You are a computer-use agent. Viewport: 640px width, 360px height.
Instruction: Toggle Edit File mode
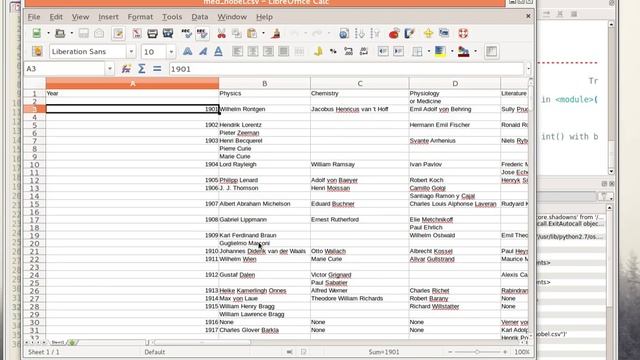click(x=118, y=33)
